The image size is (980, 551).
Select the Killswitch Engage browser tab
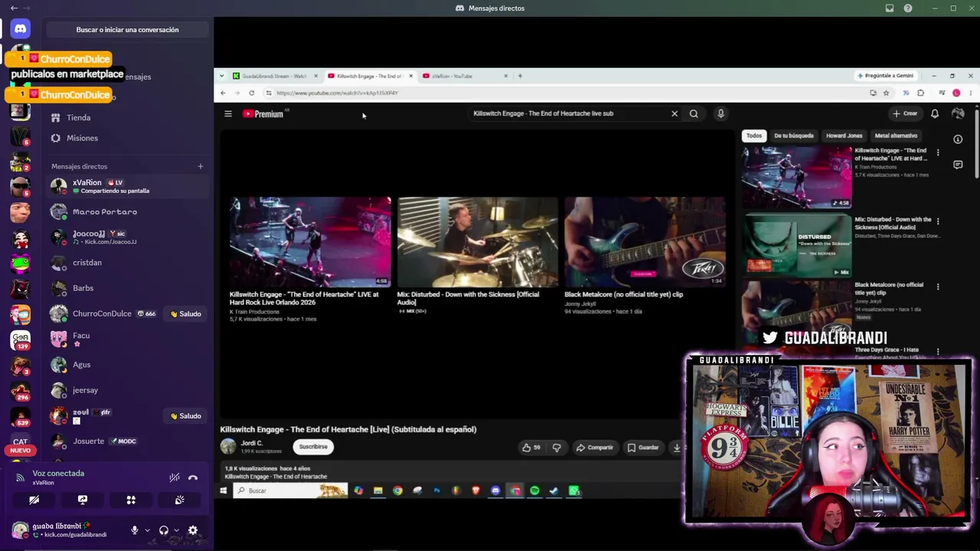(x=370, y=76)
